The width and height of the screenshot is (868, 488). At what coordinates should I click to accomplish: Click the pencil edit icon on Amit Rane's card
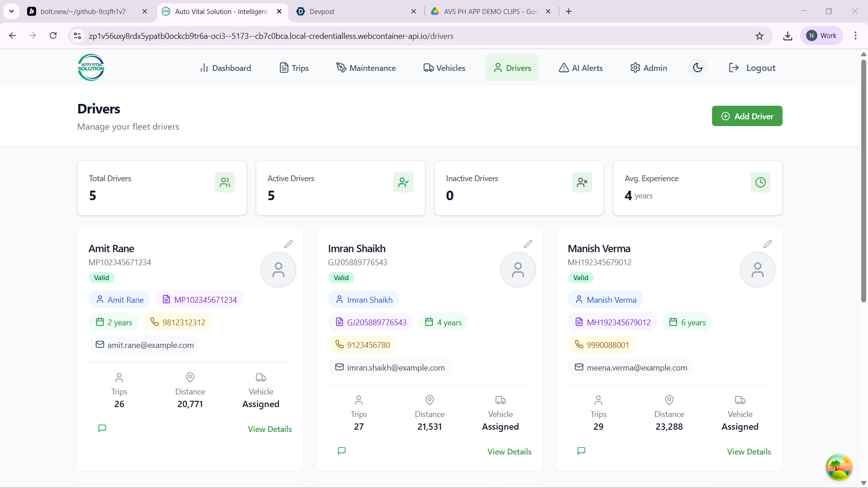[288, 244]
